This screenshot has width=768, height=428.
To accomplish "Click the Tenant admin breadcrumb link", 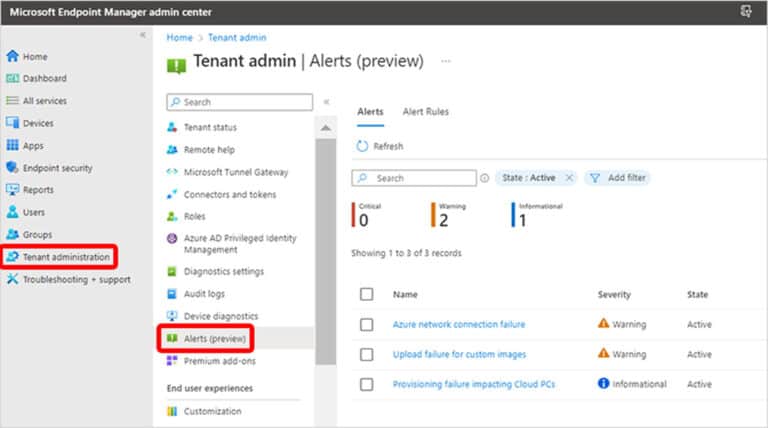I will 237,37.
